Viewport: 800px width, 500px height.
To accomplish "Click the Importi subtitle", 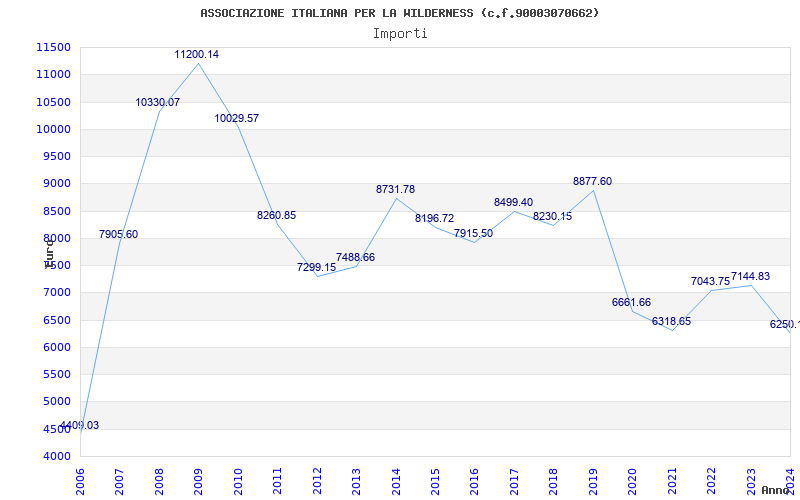I will click(x=400, y=34).
